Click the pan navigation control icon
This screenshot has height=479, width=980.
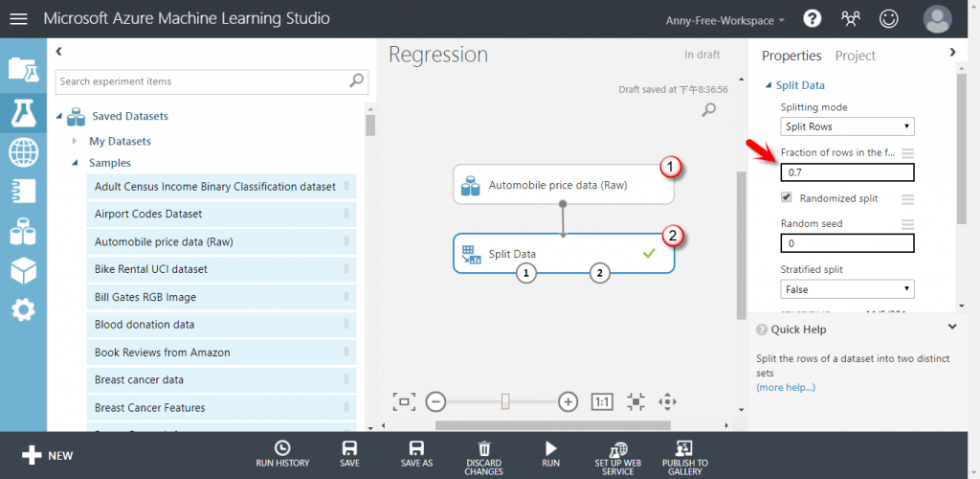[667, 401]
